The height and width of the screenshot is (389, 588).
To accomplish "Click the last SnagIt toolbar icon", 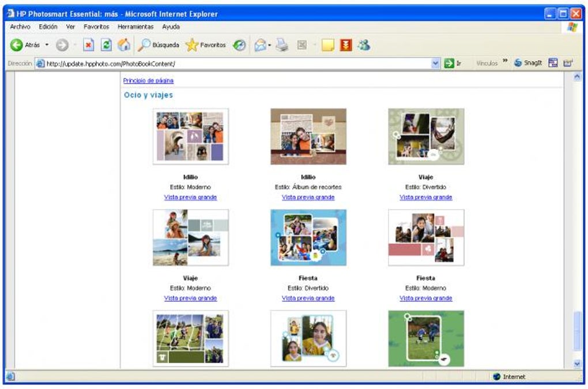I will click(568, 63).
